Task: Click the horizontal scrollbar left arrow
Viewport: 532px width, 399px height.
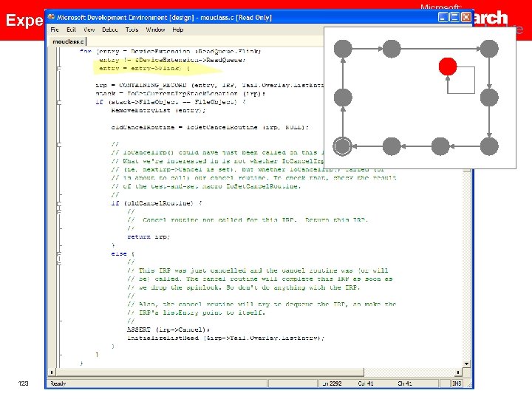Action: pyautogui.click(x=51, y=372)
